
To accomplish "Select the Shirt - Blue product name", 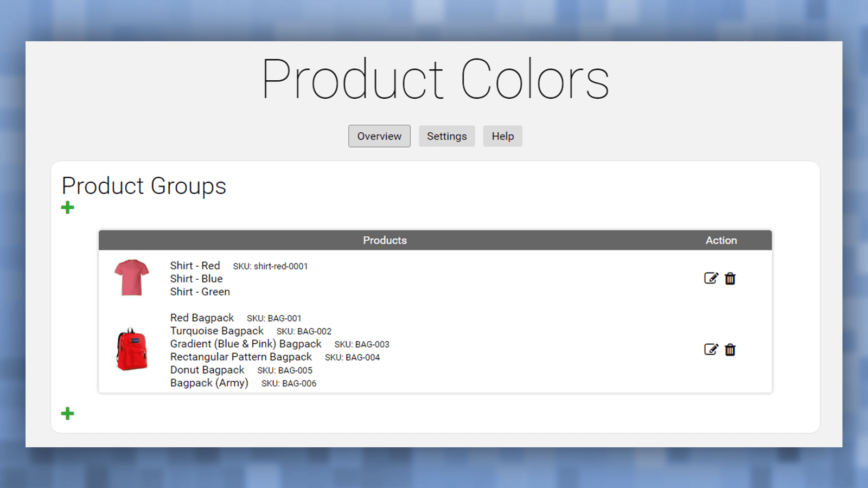I will pos(196,279).
